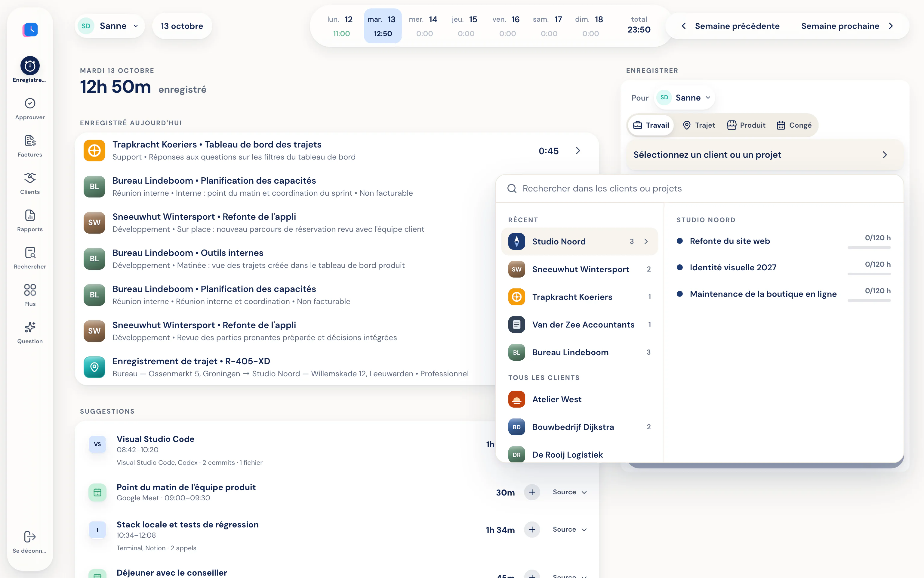
Task: Click the Studio Noord compass icon
Action: pos(517,242)
